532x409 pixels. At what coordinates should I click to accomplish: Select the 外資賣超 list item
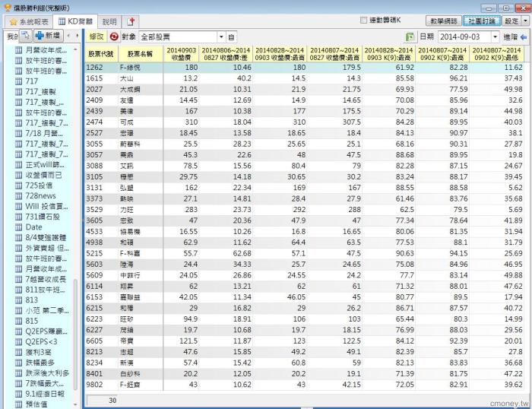tap(47, 248)
